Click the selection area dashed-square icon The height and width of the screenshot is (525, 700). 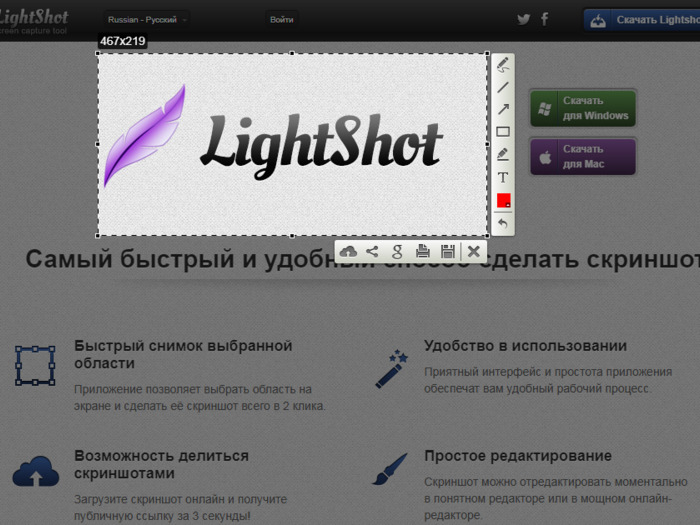[35, 365]
